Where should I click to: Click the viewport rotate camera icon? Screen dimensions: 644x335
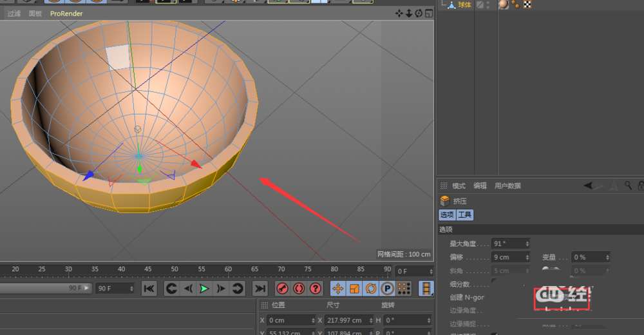(419, 14)
